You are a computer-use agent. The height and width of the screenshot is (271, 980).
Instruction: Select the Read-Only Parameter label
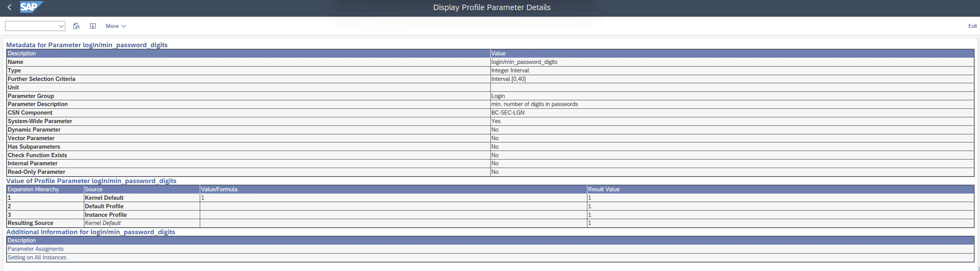pos(36,172)
